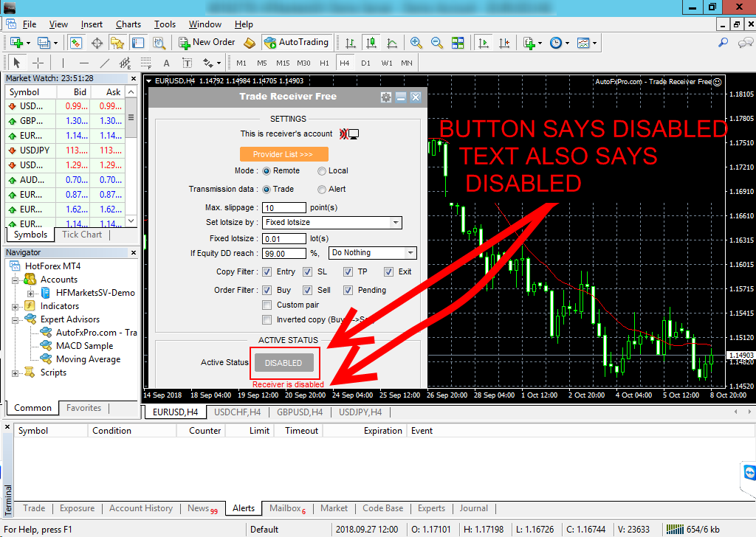Switch to the Tick Chart tab
The width and height of the screenshot is (756, 537).
[x=82, y=235]
